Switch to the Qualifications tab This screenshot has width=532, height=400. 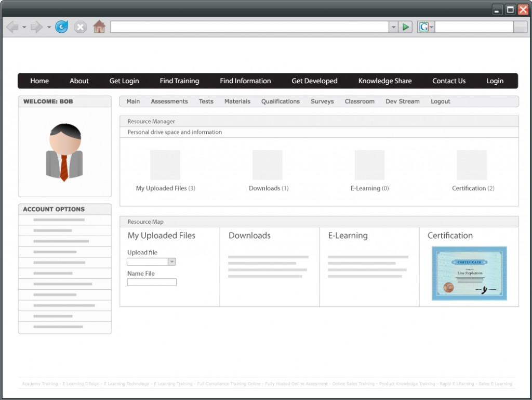[x=280, y=101]
